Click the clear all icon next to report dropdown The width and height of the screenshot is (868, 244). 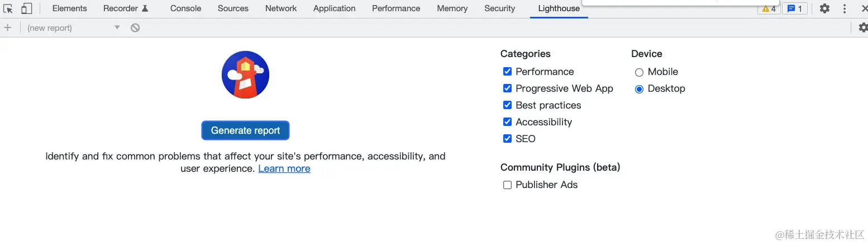(x=135, y=27)
